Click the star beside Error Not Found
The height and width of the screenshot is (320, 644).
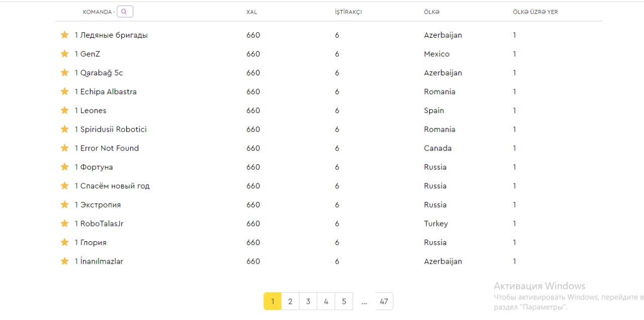tap(64, 148)
